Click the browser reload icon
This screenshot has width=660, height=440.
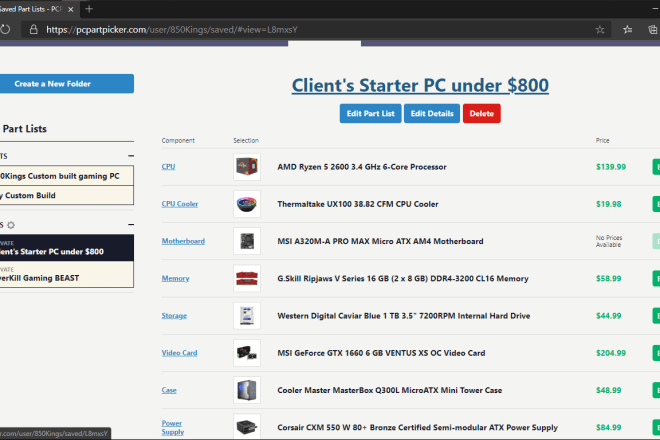point(5,29)
